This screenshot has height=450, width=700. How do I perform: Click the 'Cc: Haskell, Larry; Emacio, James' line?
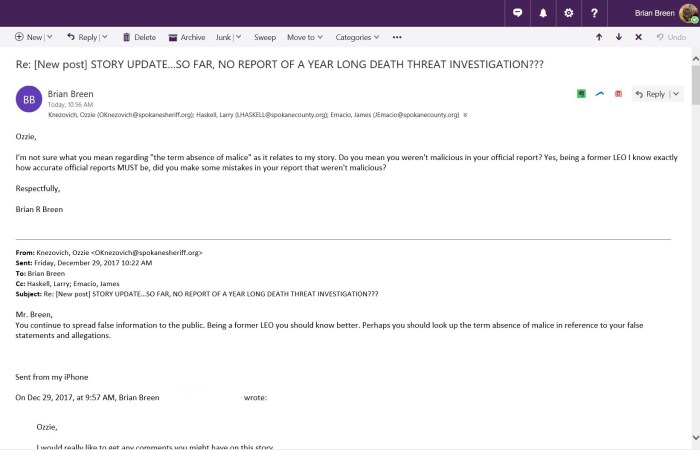click(x=67, y=283)
